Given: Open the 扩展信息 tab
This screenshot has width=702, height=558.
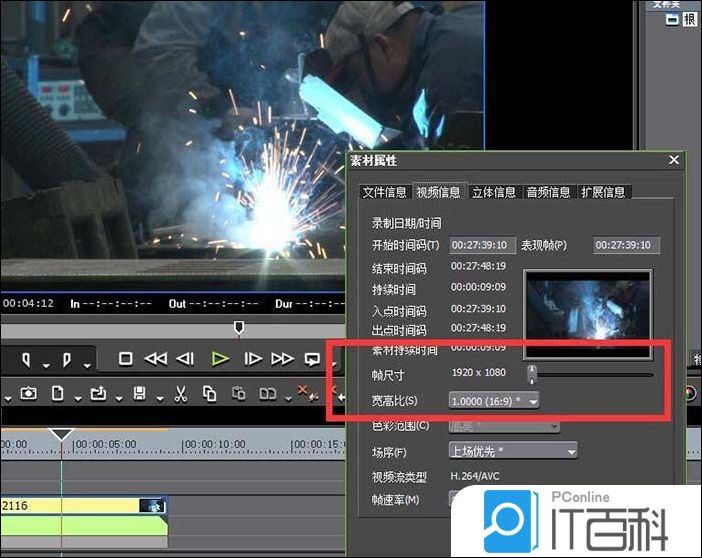Looking at the screenshot, I should click(x=603, y=192).
